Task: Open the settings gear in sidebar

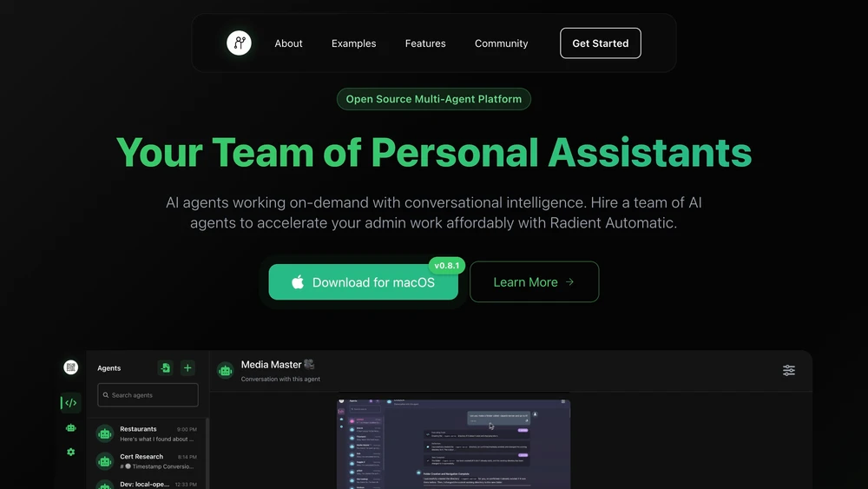Action: pos(71,452)
